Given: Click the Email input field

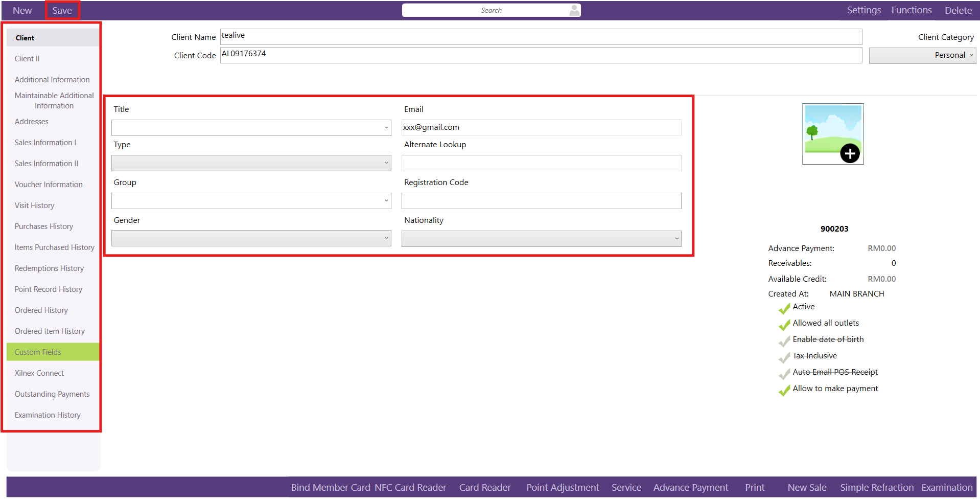Looking at the screenshot, I should tap(541, 128).
